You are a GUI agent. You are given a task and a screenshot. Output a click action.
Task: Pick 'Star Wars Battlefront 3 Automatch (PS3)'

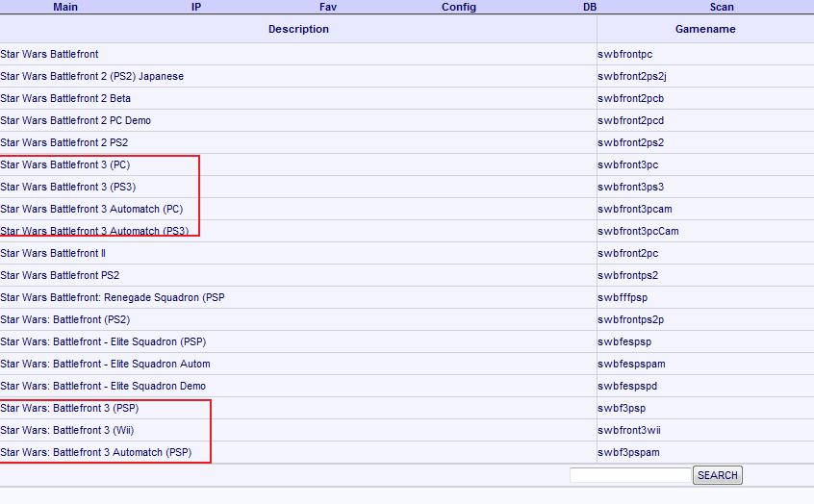coord(94,231)
